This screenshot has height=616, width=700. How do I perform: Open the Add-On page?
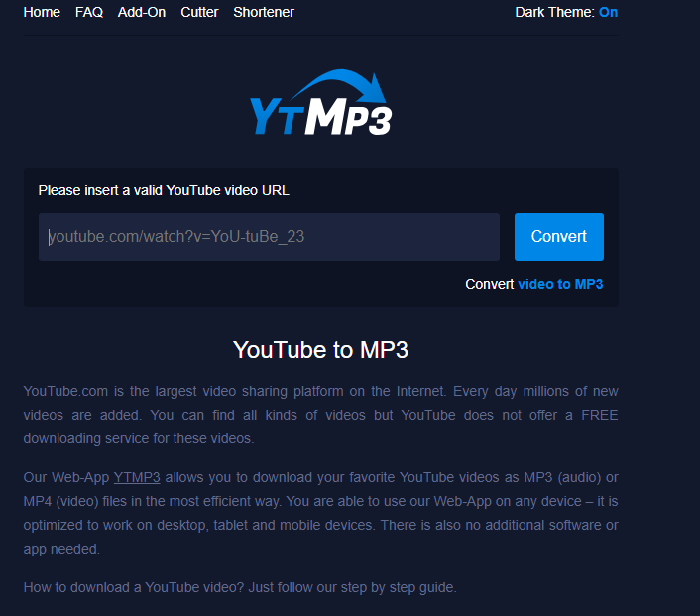[142, 12]
